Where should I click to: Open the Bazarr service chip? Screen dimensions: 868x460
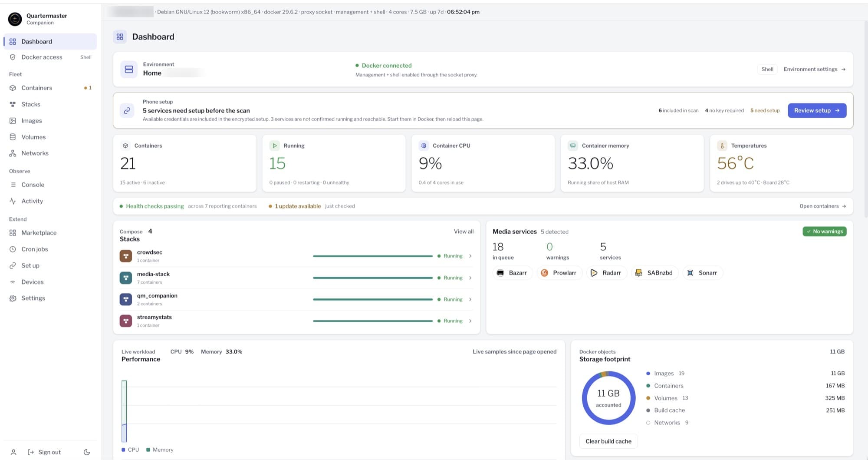pos(512,273)
